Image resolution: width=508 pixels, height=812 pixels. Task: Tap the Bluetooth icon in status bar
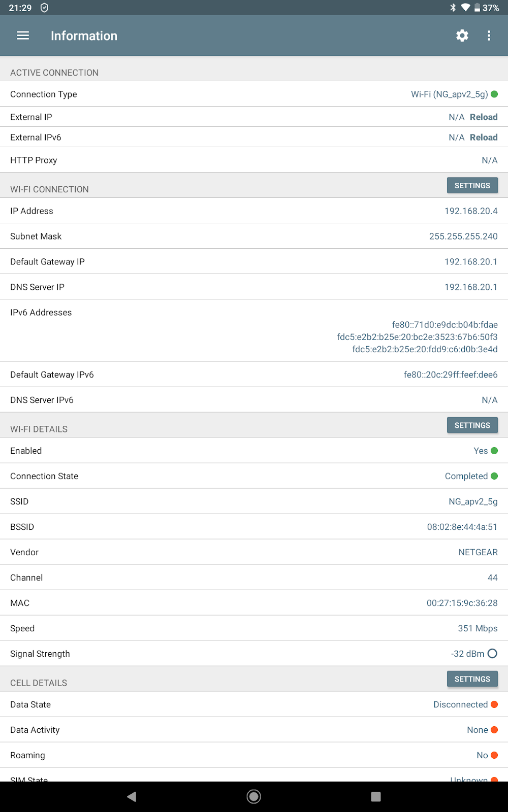point(453,8)
